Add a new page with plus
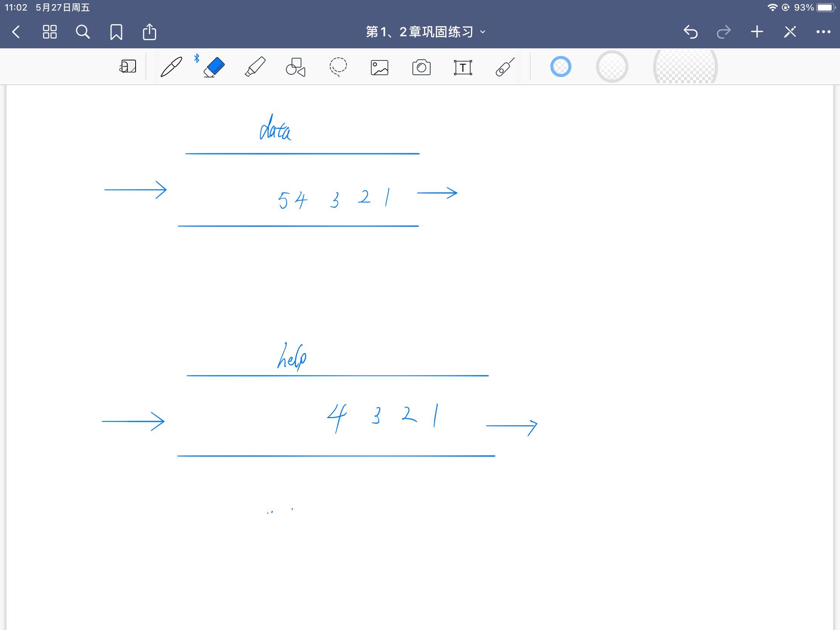The width and height of the screenshot is (840, 630). tap(757, 32)
